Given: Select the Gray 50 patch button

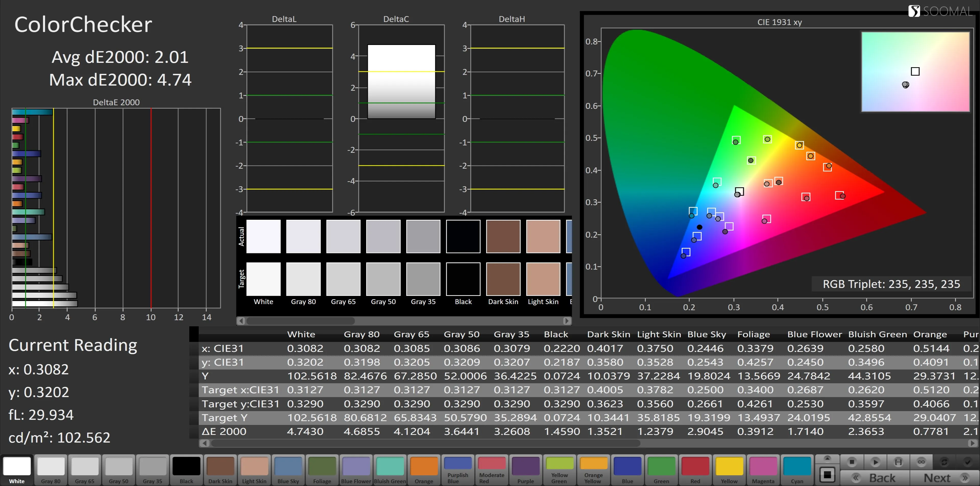Looking at the screenshot, I should (118, 470).
